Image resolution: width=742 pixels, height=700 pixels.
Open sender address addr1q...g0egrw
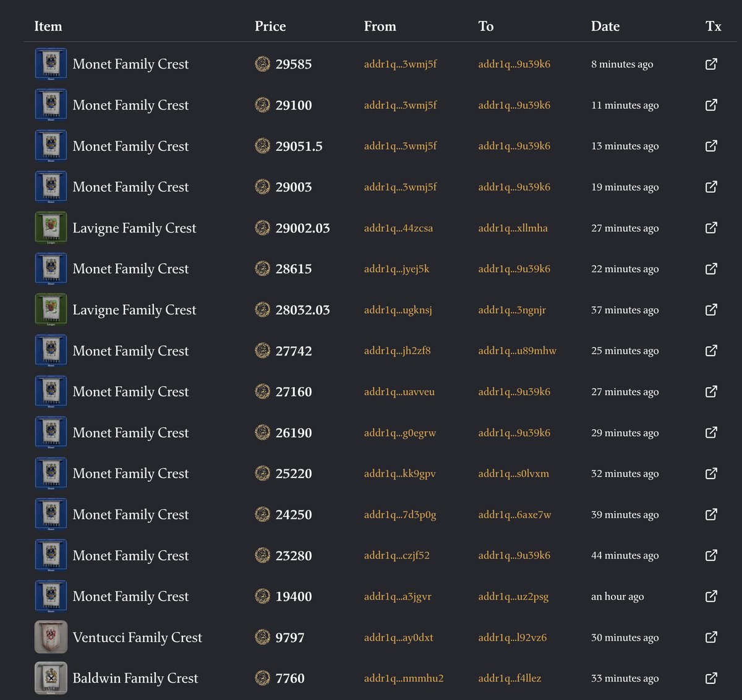[x=399, y=433]
